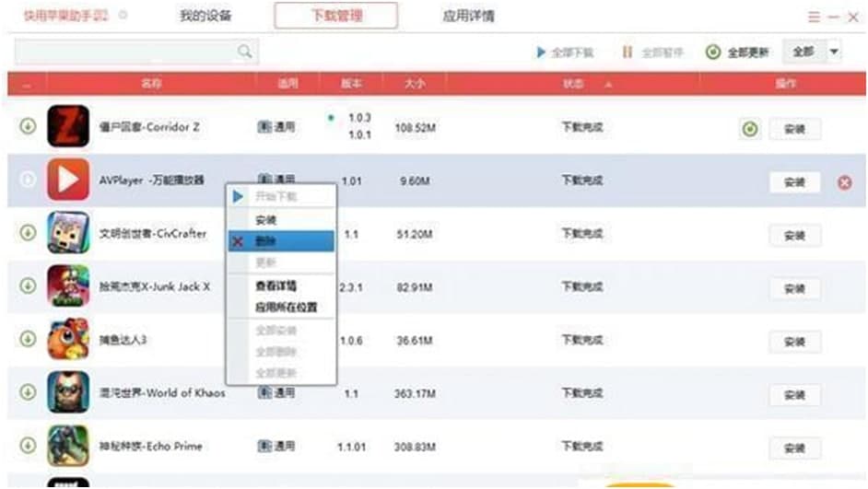Viewport: 868px width, 489px height.
Task: Click the 363.17M size value
Action: pos(415,394)
